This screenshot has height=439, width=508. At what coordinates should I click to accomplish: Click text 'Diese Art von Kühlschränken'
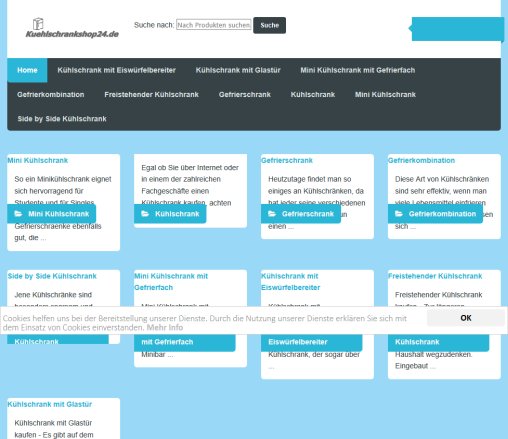click(442, 179)
